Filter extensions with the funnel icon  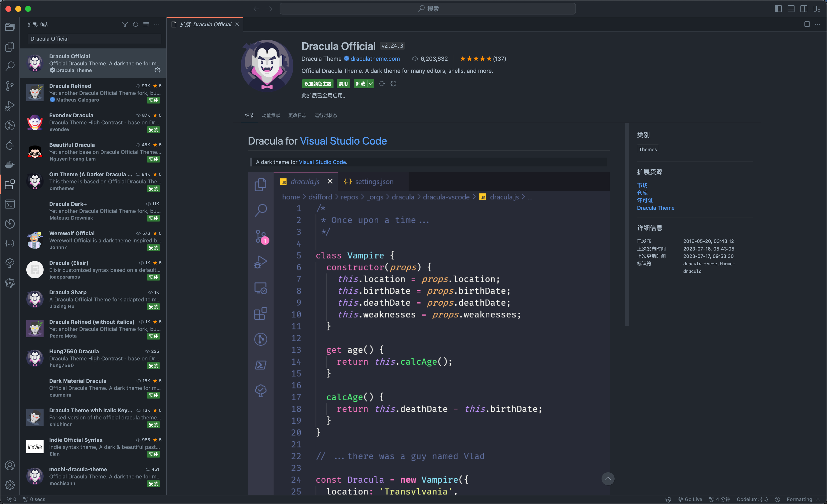[125, 25]
